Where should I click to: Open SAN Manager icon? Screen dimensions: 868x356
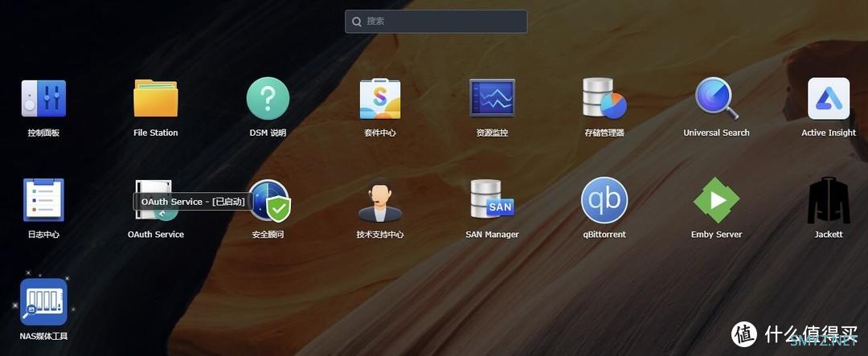[492, 199]
